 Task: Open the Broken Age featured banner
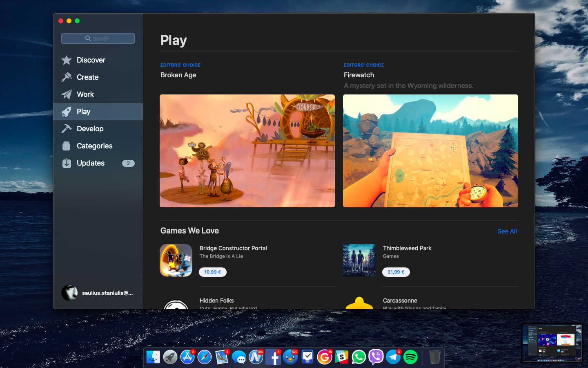pos(247,151)
